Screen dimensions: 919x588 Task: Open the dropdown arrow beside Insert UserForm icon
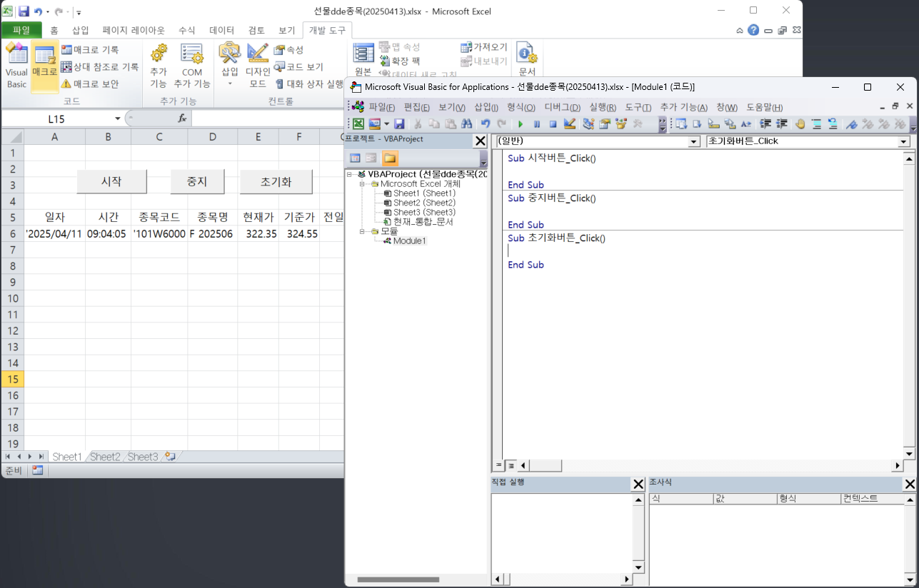pos(387,123)
